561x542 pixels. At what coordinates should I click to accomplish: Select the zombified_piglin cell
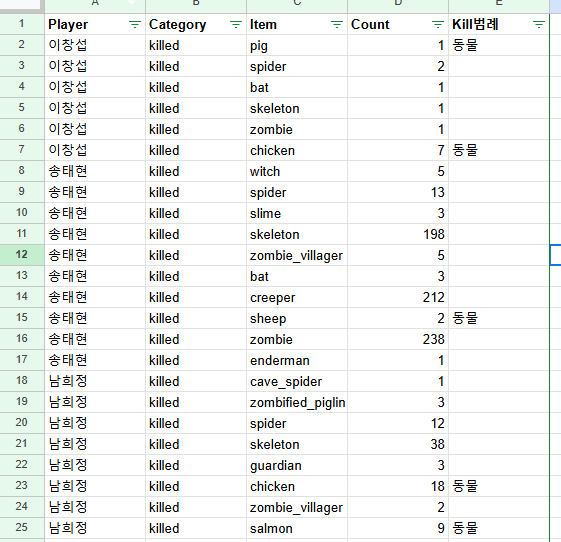point(297,402)
